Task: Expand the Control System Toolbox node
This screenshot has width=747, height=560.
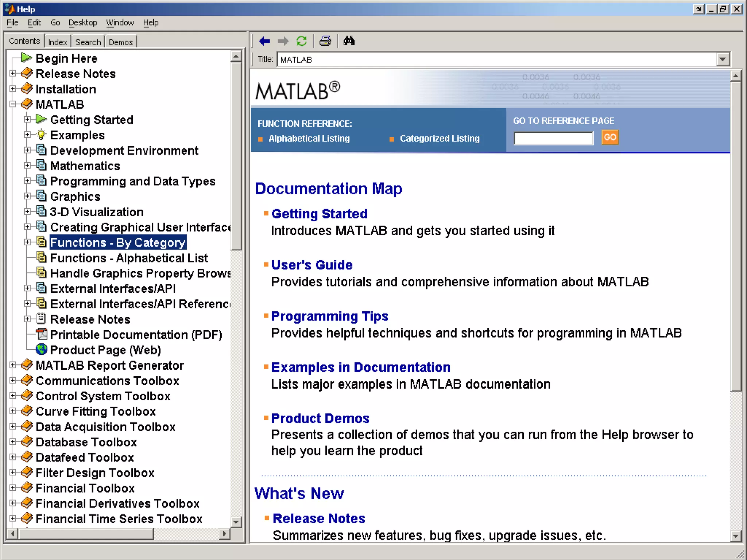Action: (x=13, y=396)
